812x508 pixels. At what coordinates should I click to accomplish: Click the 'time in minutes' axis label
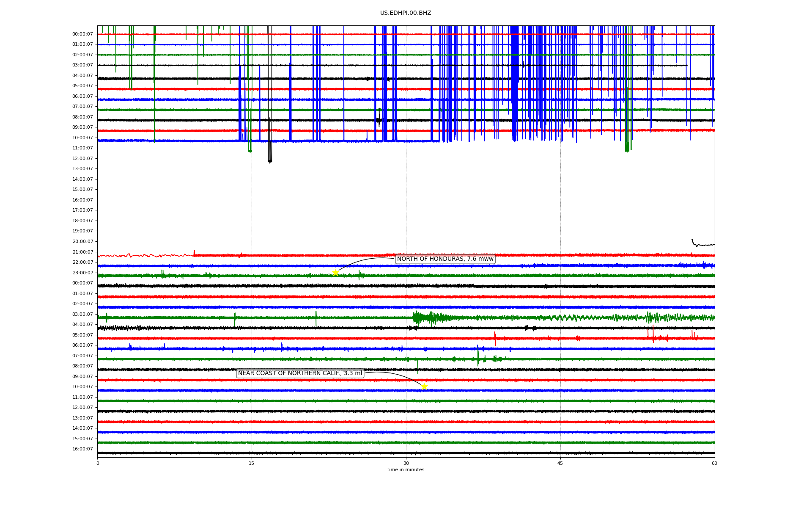point(406,470)
